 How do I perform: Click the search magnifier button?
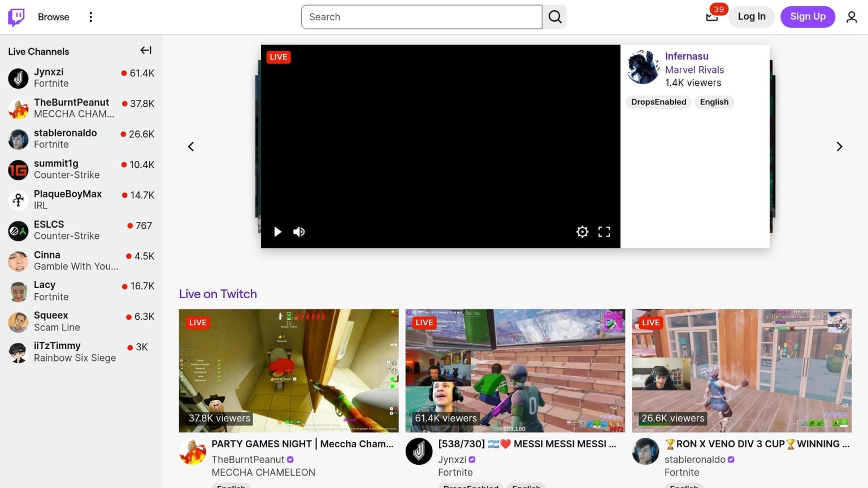[x=555, y=17]
